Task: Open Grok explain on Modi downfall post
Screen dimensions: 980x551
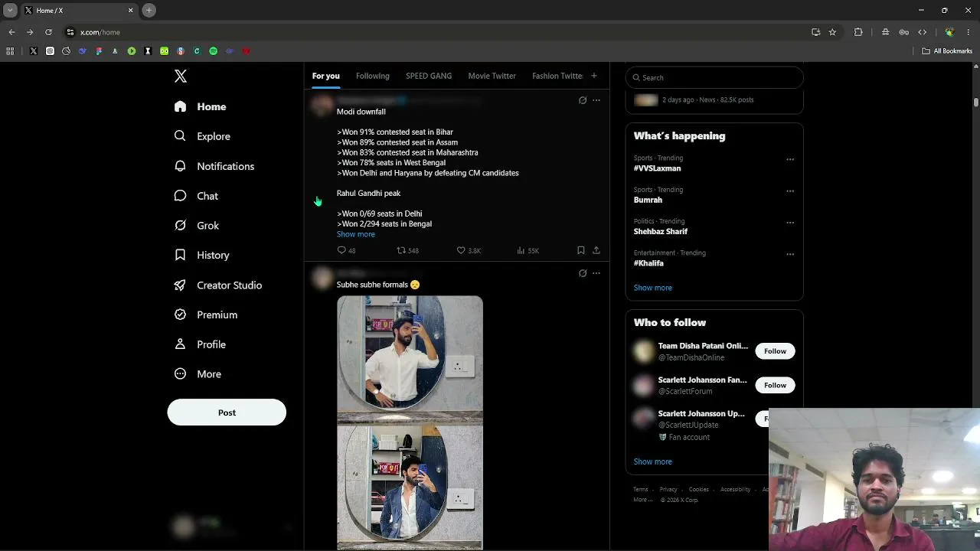Action: click(x=583, y=100)
